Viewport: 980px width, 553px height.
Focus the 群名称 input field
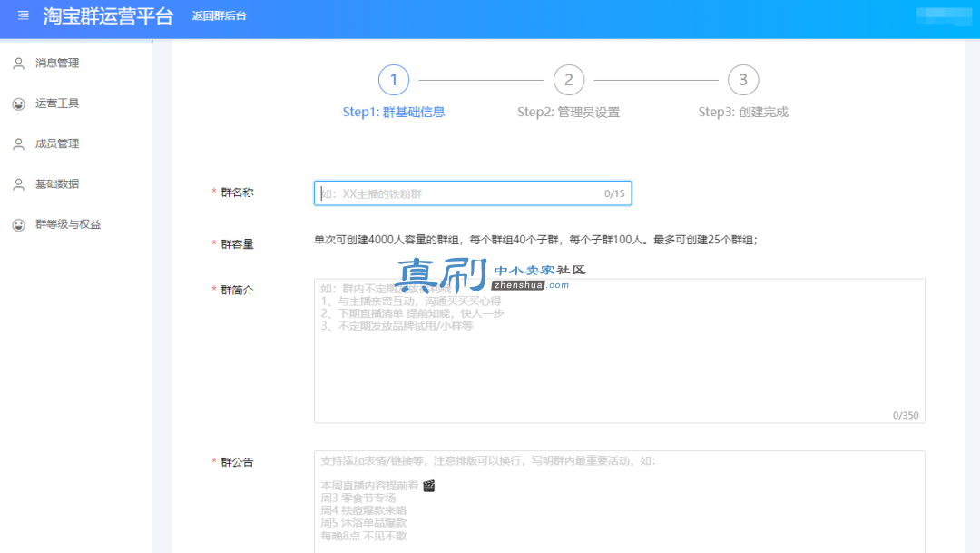tap(473, 193)
